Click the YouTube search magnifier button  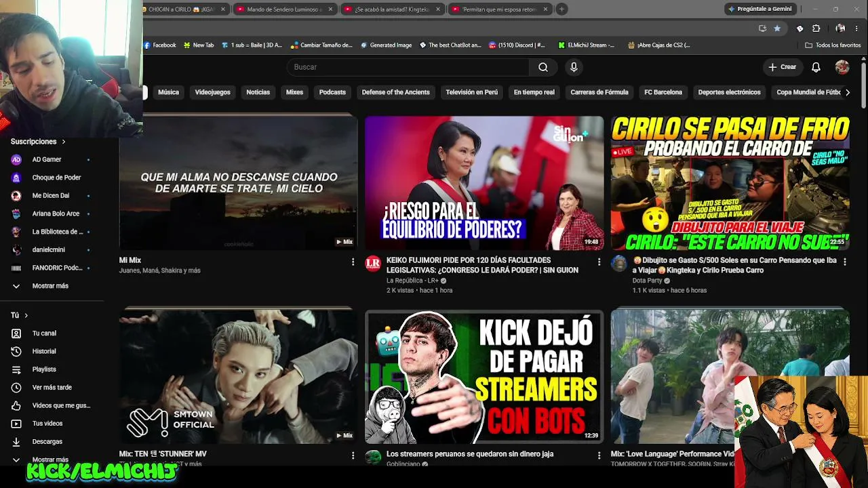coord(543,67)
